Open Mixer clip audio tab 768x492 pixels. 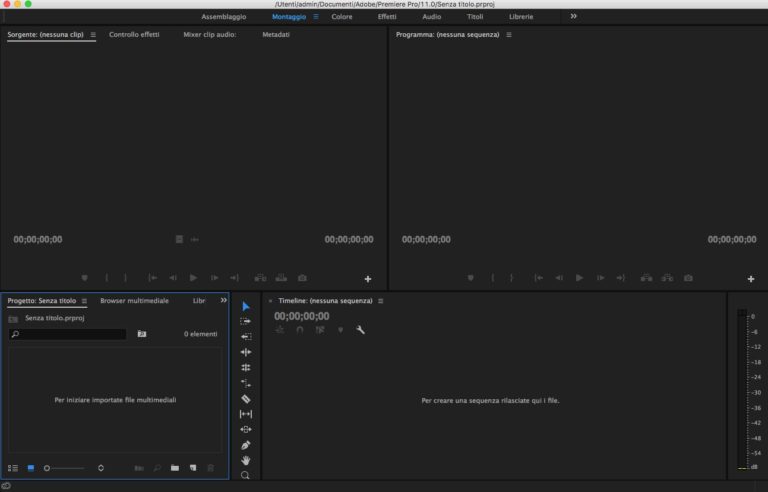[210, 34]
